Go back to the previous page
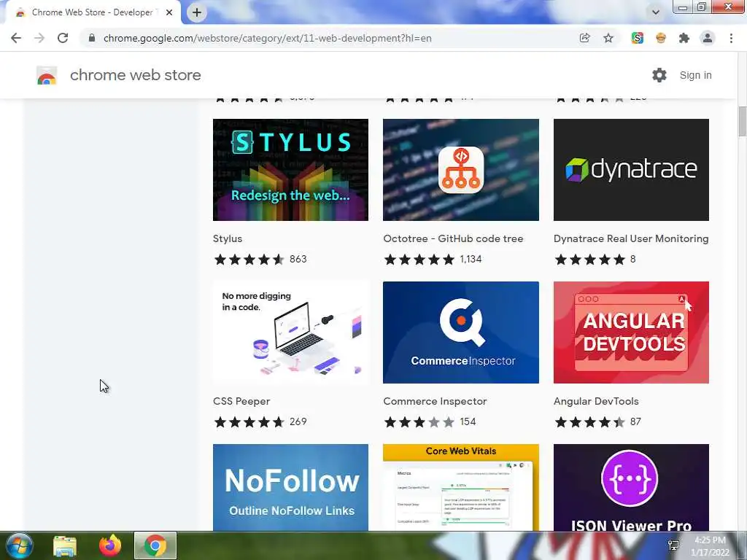The image size is (747, 560). point(16,38)
